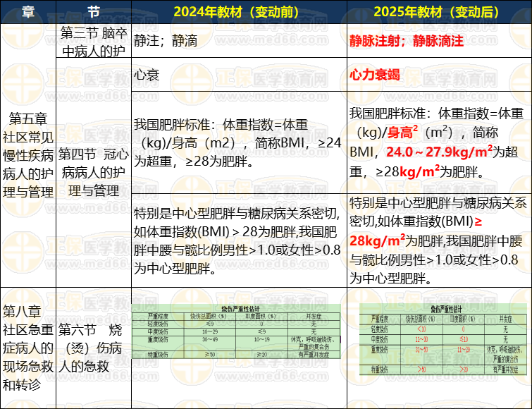The height and width of the screenshot is (409, 532).
Task: Select the 2024 BMI ≥24为超重 standard cell
Action: tap(239, 143)
